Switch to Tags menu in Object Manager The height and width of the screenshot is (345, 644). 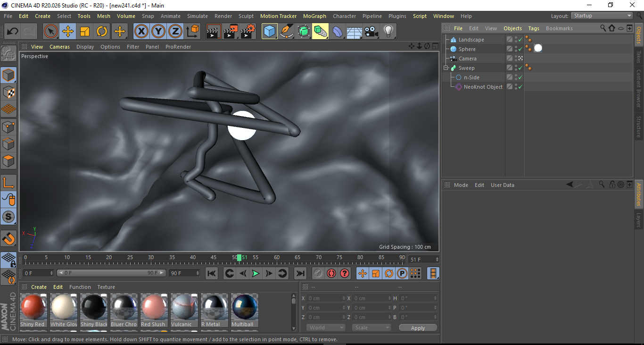(x=534, y=28)
